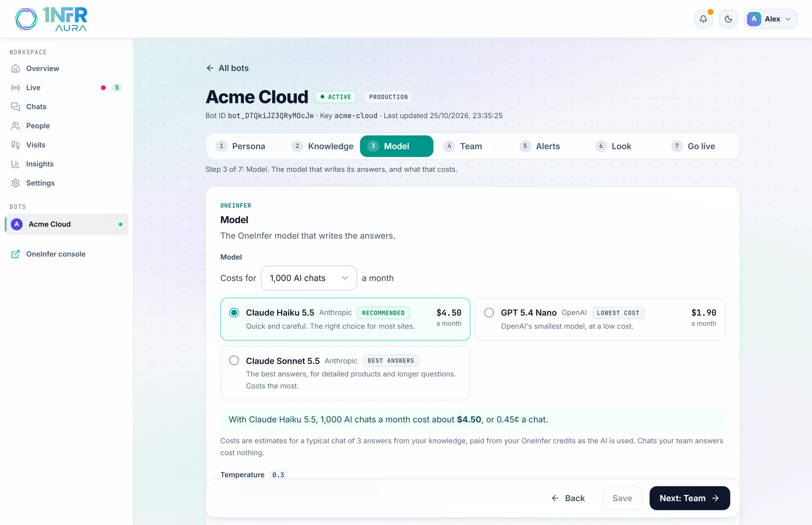Click the Back button
This screenshot has height=525, width=812.
[x=568, y=498]
